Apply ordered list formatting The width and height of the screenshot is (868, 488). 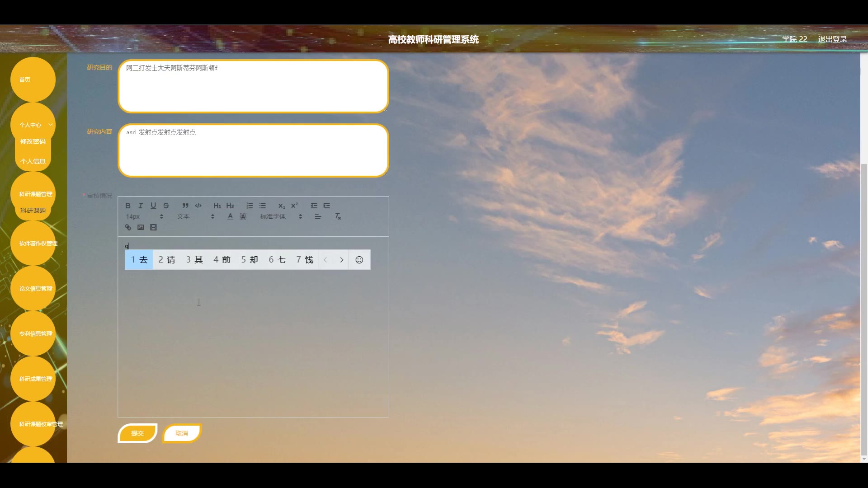(x=250, y=206)
